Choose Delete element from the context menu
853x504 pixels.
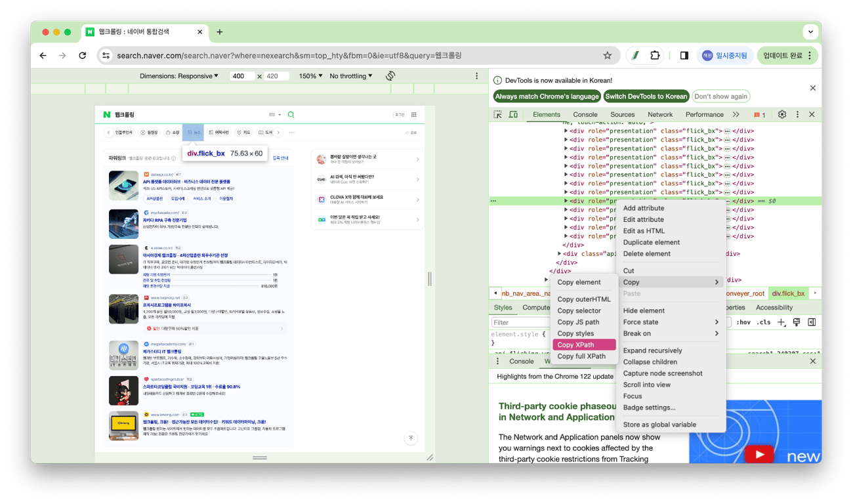(x=671, y=253)
